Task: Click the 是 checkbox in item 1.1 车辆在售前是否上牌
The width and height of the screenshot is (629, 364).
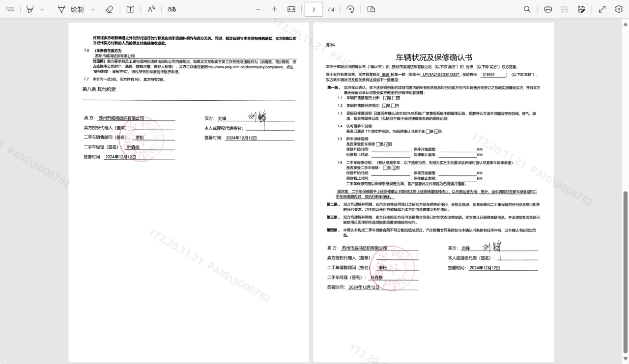Action: pos(385,98)
